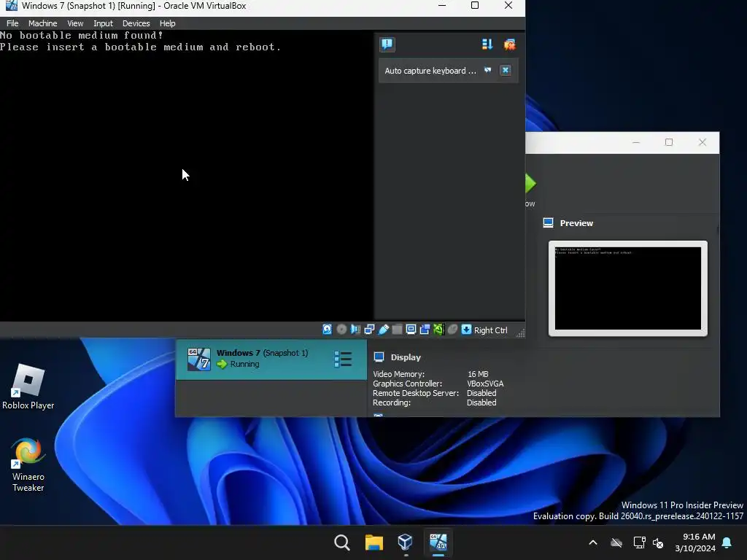Click the muted volume tray icon
747x560 pixels.
(x=659, y=542)
